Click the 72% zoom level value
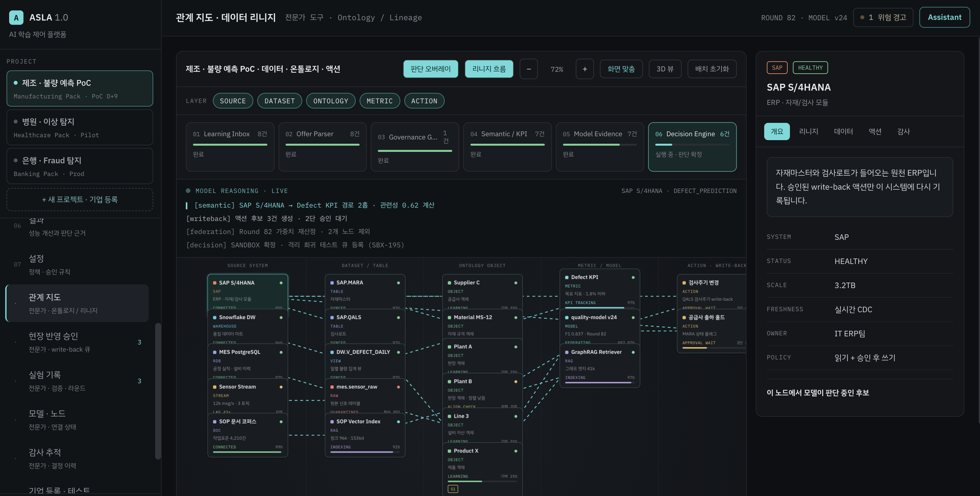980x496 pixels. coord(557,69)
